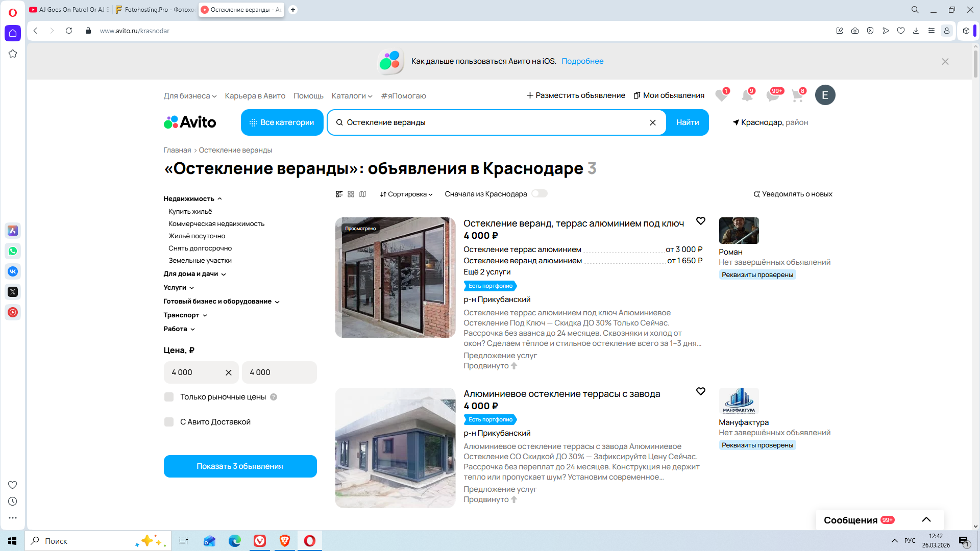Click 'Показать 3 объявления' button

(240, 466)
